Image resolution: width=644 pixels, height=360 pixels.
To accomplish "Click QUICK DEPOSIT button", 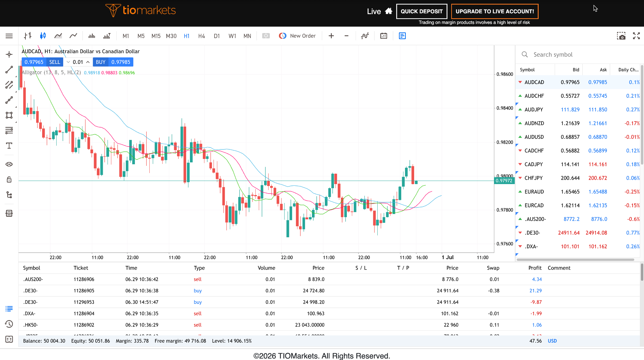I will click(x=421, y=11).
